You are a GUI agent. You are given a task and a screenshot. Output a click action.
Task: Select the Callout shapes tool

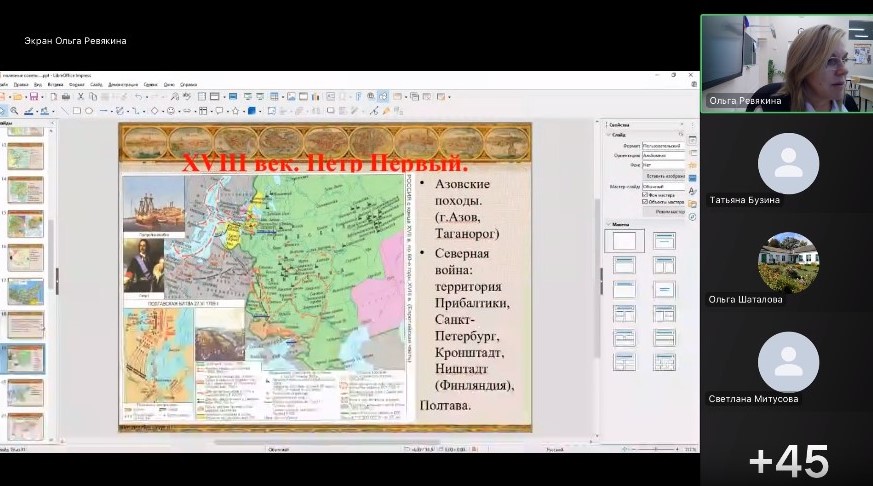219,111
